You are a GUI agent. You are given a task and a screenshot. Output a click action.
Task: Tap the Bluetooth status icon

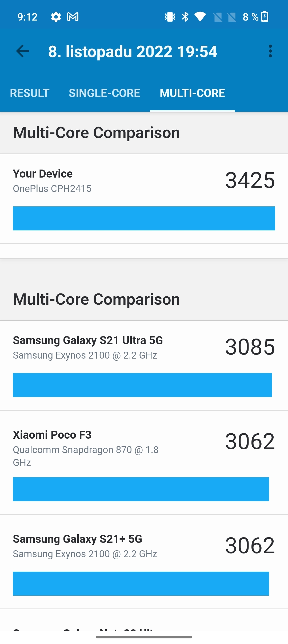point(185,17)
